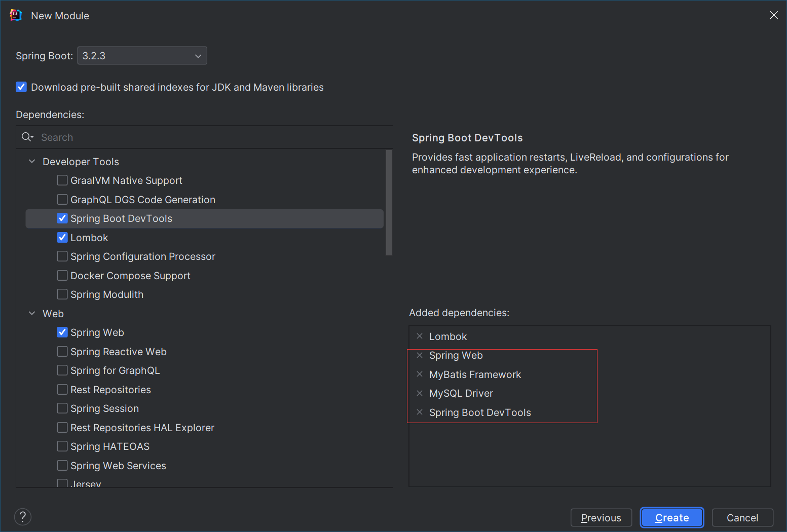Remove MySQL Driver from added dependencies
Screen dimensions: 787x532
tap(420, 393)
